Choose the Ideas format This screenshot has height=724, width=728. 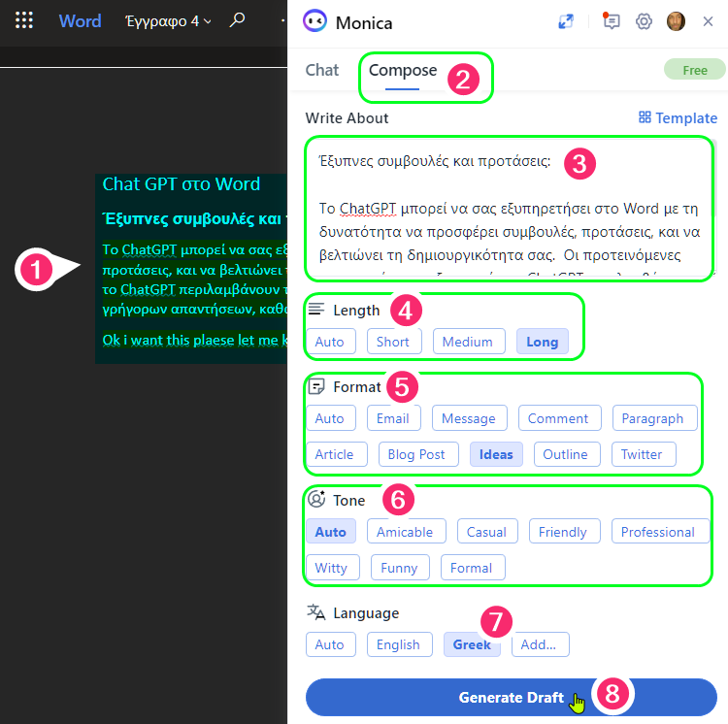(496, 454)
